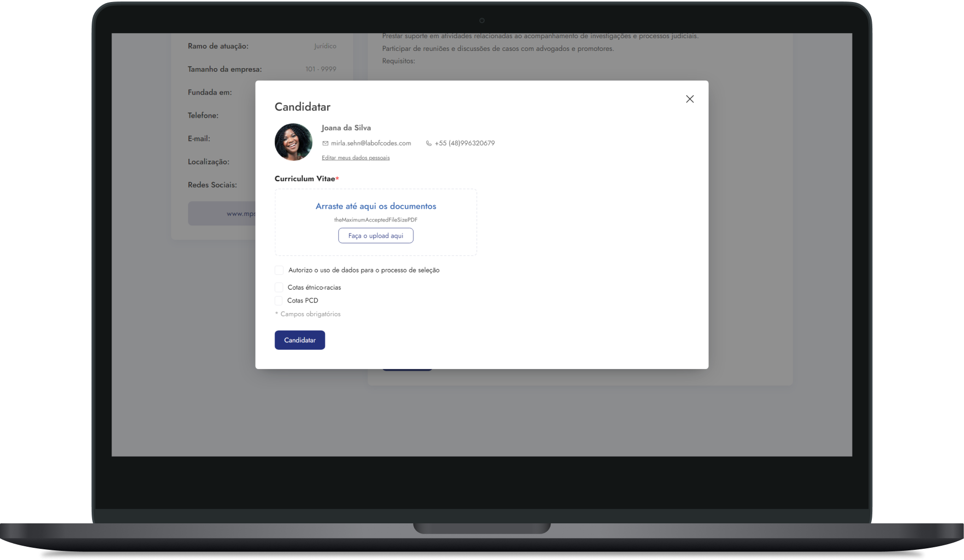Click 'Arraste até aqui os documentos' heading
Viewport: 964px width, 560px height.
376,206
